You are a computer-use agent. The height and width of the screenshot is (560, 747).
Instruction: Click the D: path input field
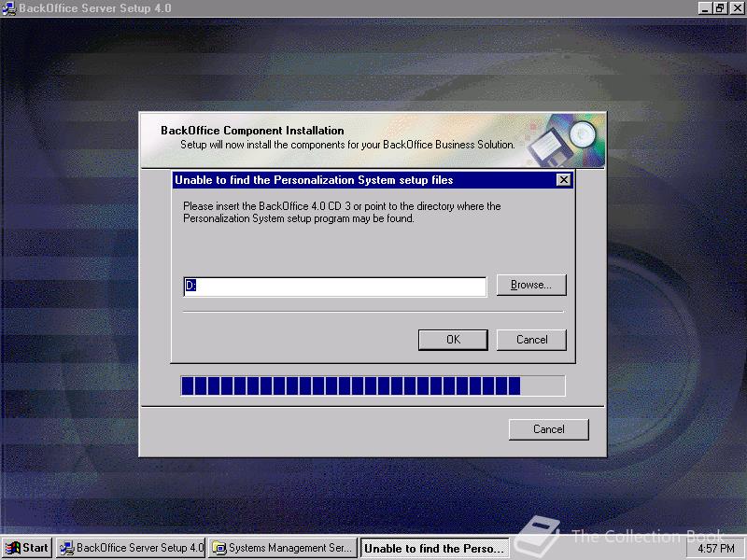coord(335,287)
